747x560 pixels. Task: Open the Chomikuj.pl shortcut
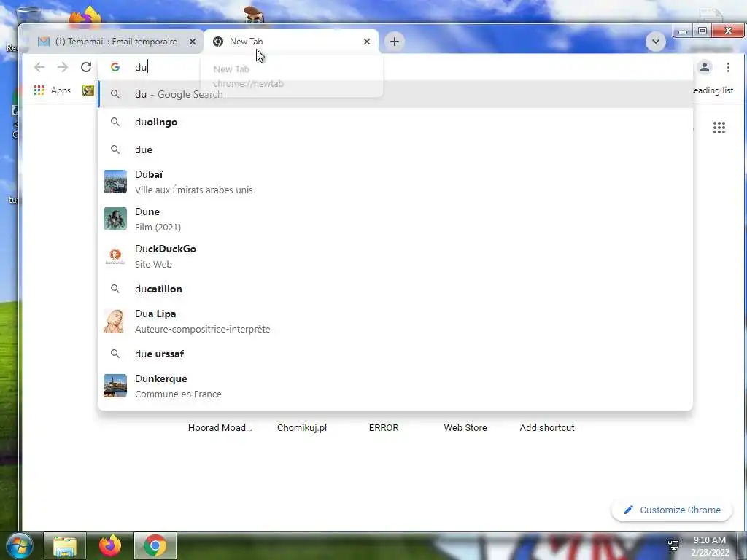coord(302,427)
